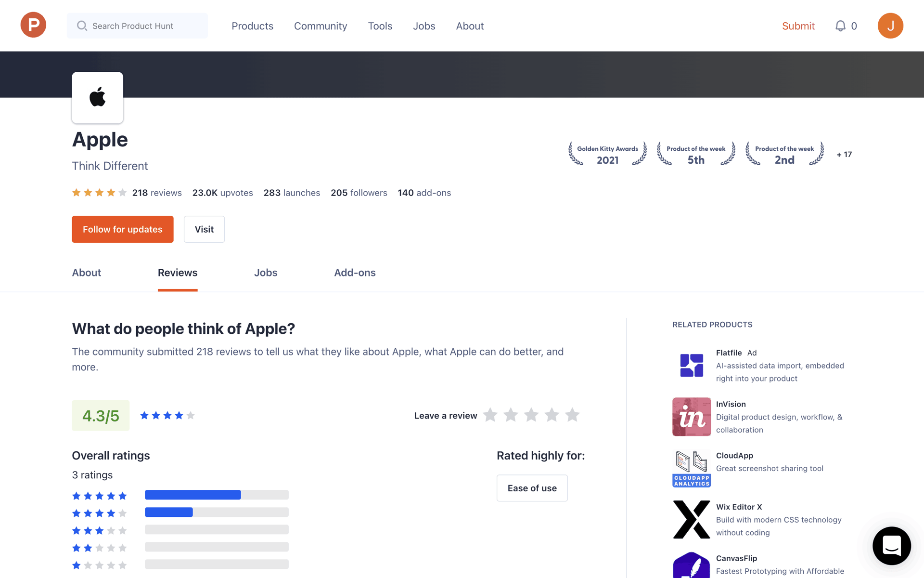Open the InVision product title
Viewport: 924px width, 578px height.
click(731, 404)
